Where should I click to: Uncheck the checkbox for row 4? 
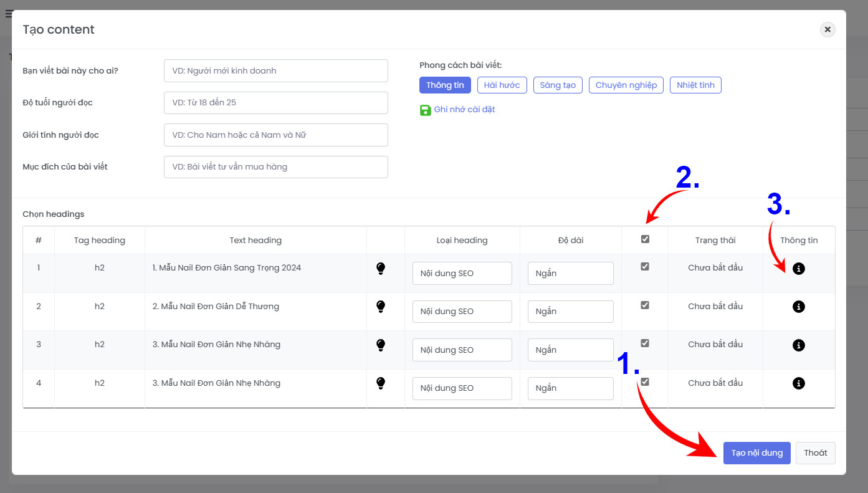tap(645, 382)
